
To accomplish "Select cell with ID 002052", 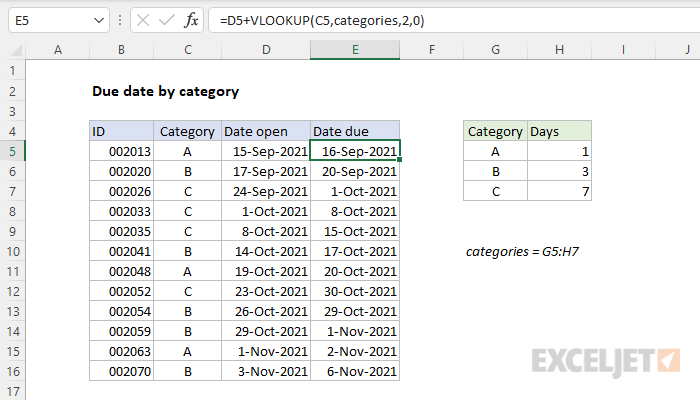I will coord(121,292).
